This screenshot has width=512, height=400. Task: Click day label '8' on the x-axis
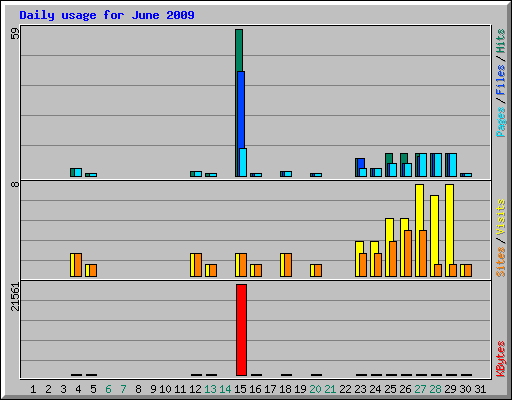[138, 389]
